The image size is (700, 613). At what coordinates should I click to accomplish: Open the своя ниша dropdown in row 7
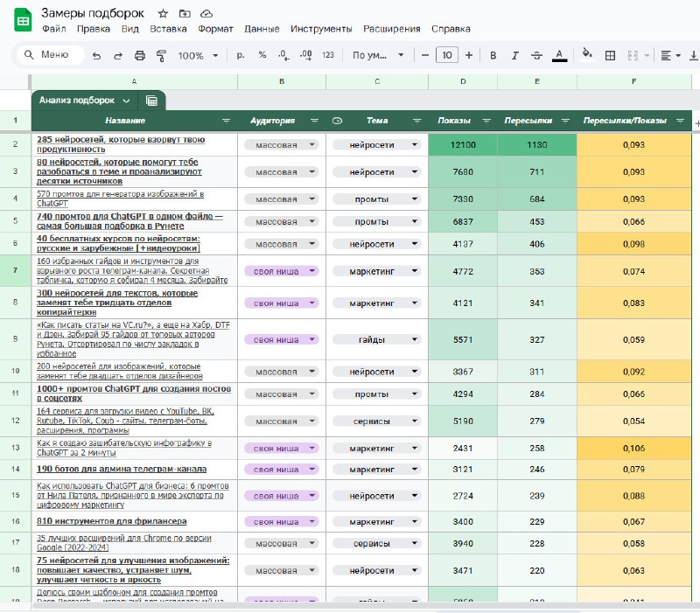[281, 271]
